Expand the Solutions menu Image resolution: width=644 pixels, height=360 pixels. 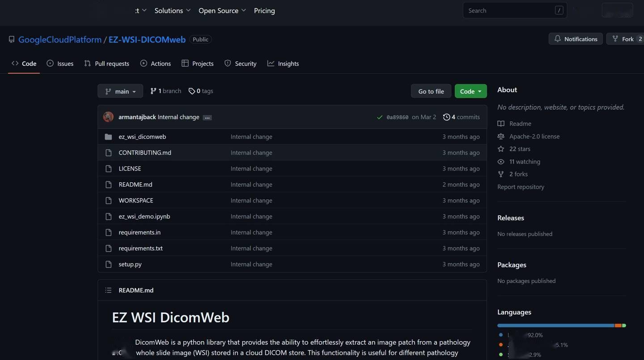[x=172, y=10]
